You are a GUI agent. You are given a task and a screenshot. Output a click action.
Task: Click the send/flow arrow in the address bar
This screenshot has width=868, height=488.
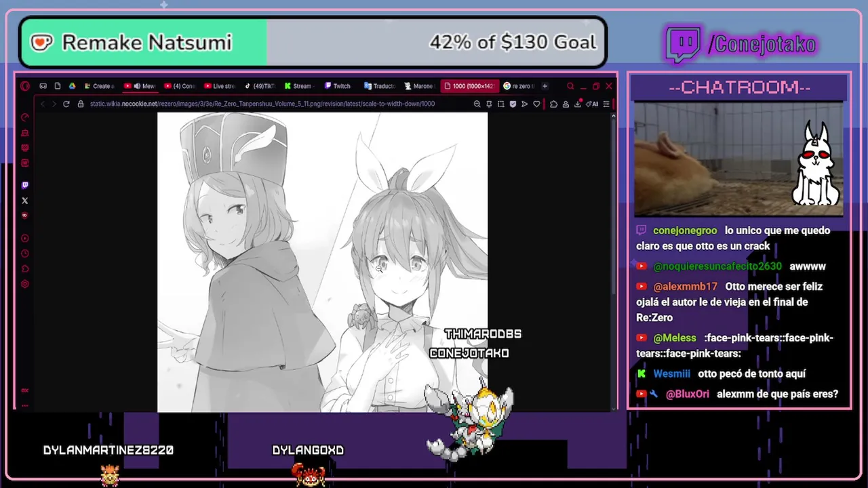(x=524, y=104)
